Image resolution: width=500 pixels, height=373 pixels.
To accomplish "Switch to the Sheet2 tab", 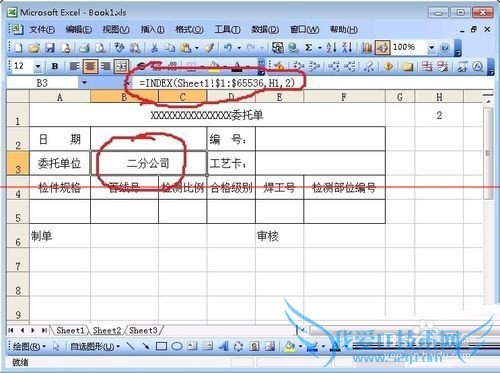I will click(x=107, y=330).
